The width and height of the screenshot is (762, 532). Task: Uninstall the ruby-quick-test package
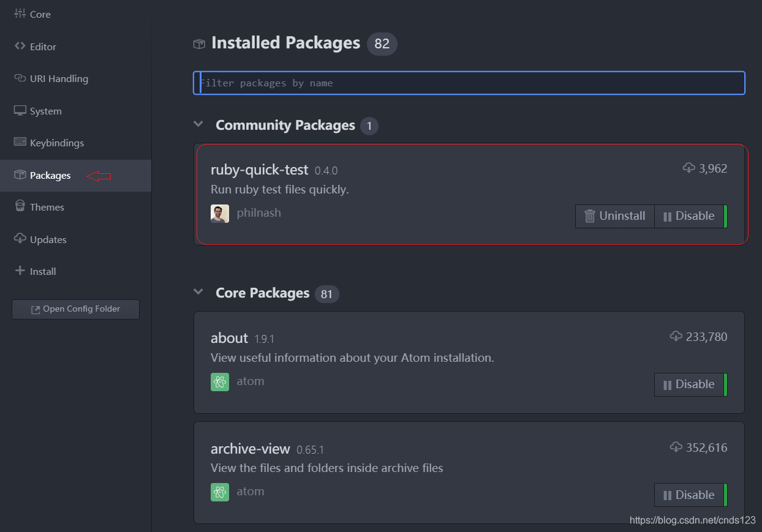point(615,216)
